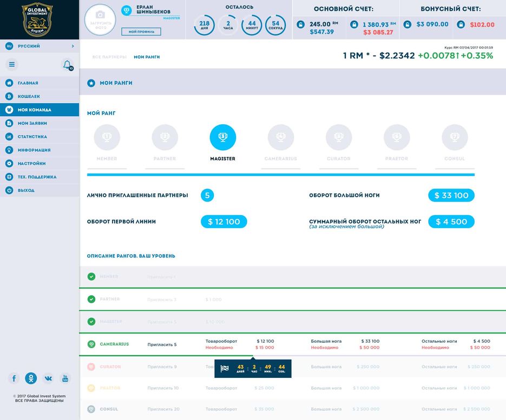This screenshot has width=506, height=420.
Task: Click the 2017 Global Invest System copyright
Action: pos(40,396)
